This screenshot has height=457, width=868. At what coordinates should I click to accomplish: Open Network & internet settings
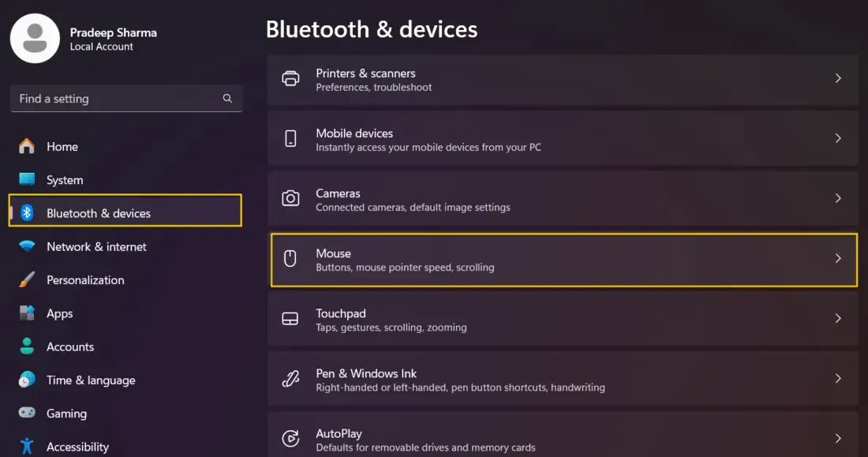[96, 246]
